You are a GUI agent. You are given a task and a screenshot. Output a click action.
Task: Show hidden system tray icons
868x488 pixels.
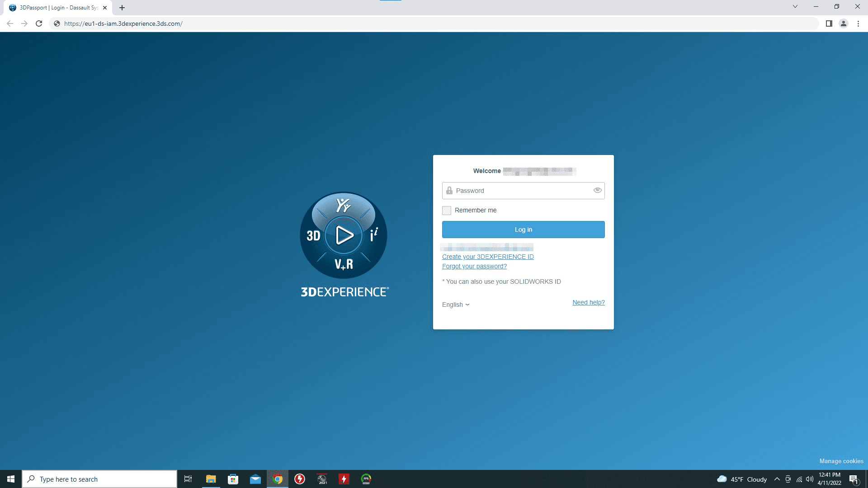pyautogui.click(x=777, y=479)
